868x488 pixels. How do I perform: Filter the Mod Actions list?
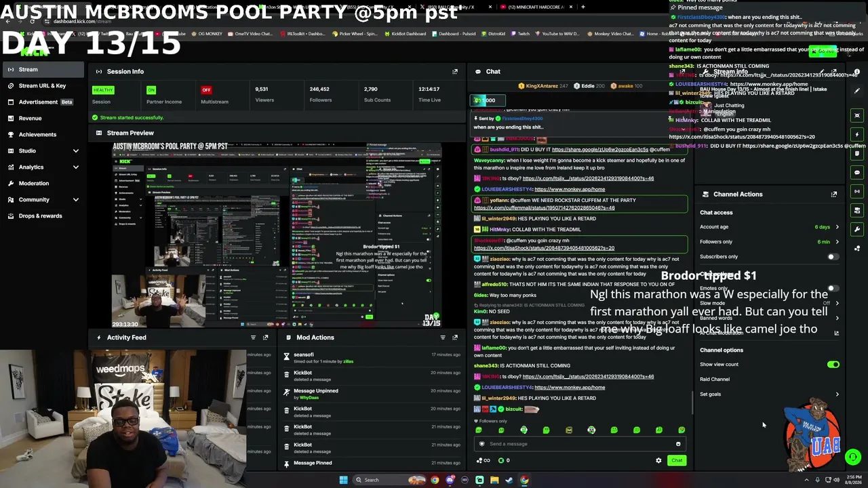pos(443,337)
